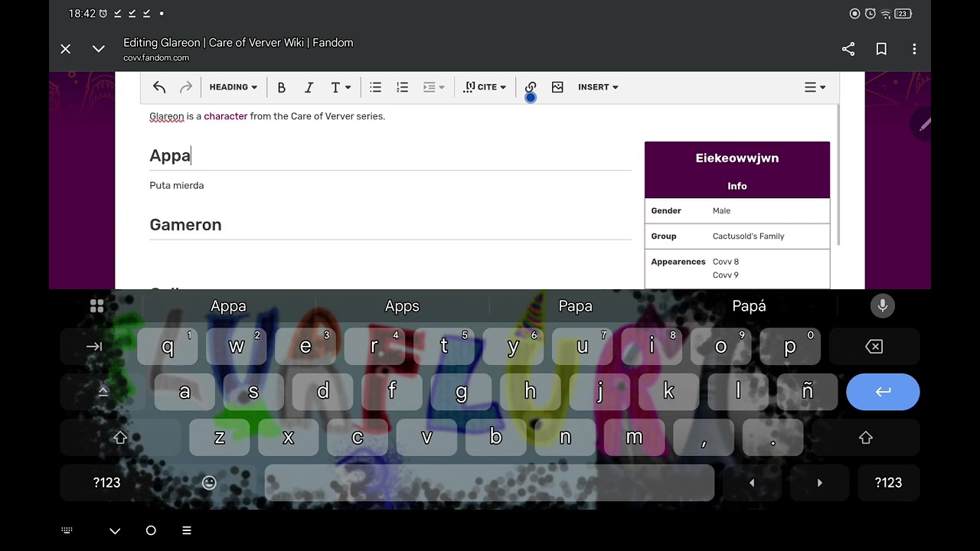Tap the battery indicator in the status bar
Image resolution: width=980 pixels, height=551 pixels.
(903, 14)
